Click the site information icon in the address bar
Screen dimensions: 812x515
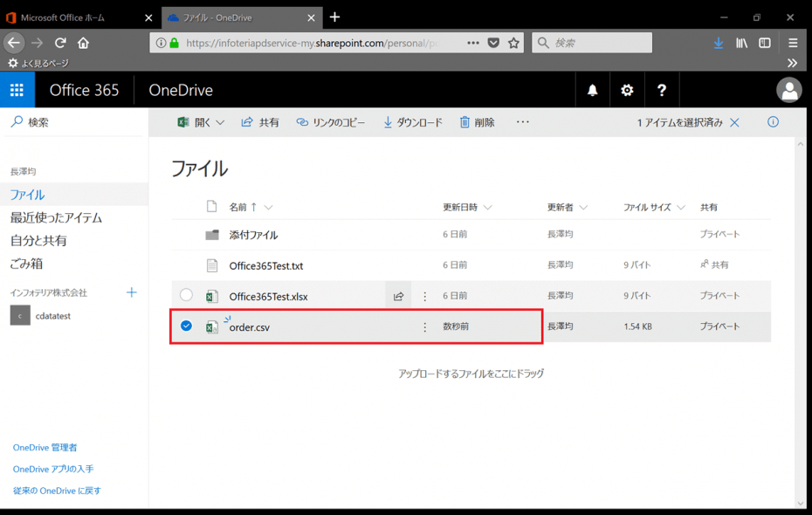(x=161, y=43)
